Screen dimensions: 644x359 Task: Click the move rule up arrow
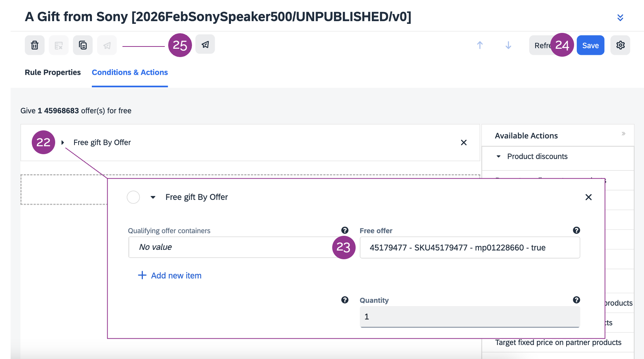coord(480,45)
